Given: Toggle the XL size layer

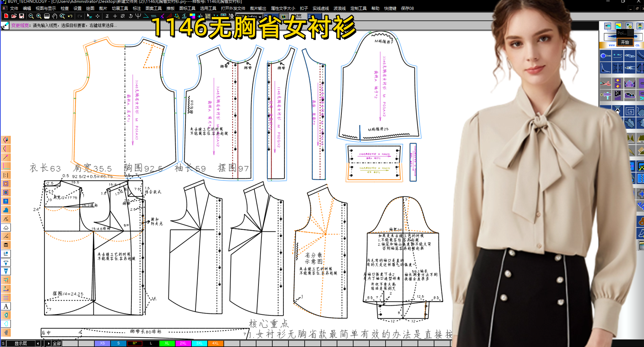Looking at the screenshot, I should [166, 343].
